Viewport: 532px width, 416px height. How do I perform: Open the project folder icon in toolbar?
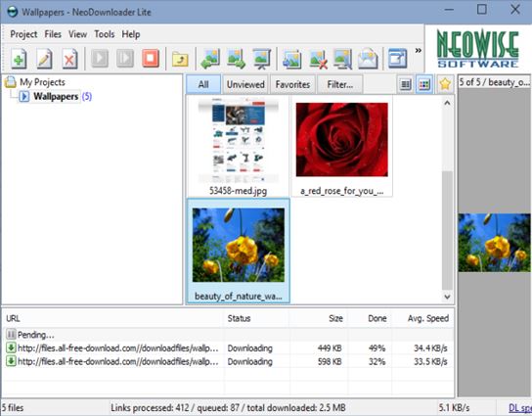click(180, 60)
